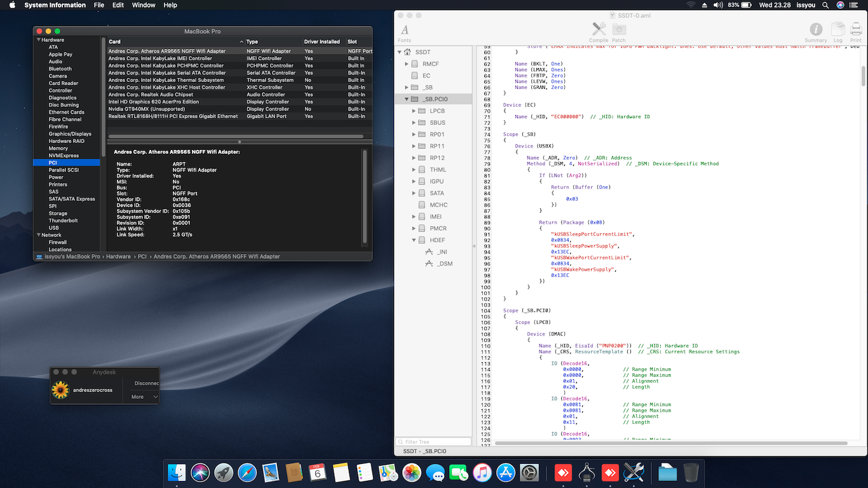Open the Summary info toolbar icon
Screen dimensions: 868x488
coord(816,32)
